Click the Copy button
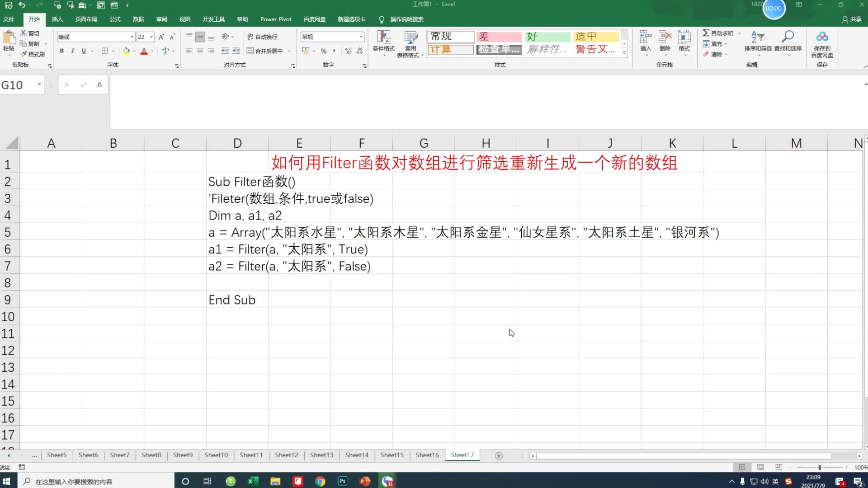 point(30,44)
